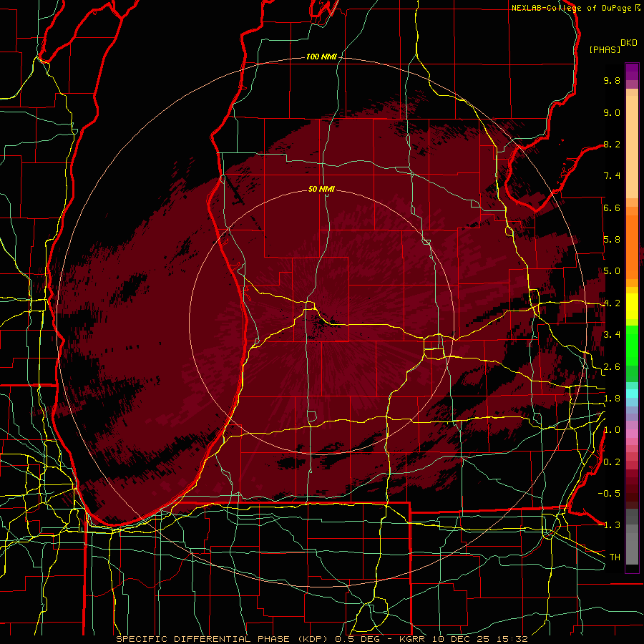Select the 7.4 scale label
644x644 pixels.
[612, 176]
